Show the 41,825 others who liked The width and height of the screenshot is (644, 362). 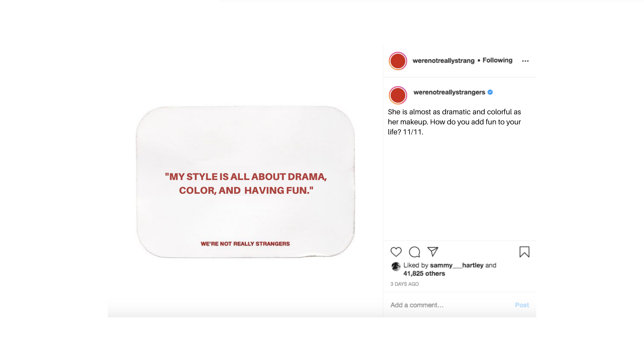[x=424, y=274]
